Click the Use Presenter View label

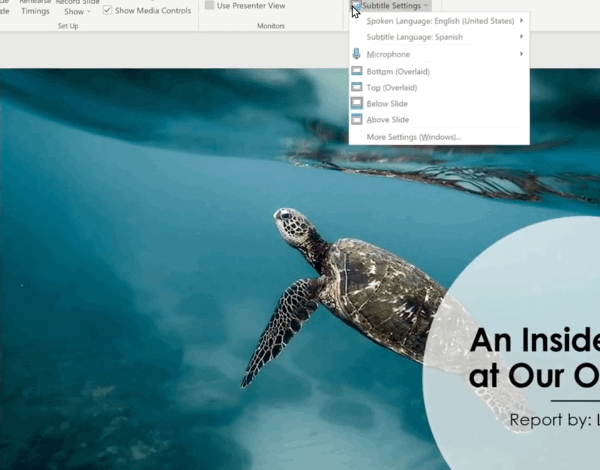pos(251,6)
